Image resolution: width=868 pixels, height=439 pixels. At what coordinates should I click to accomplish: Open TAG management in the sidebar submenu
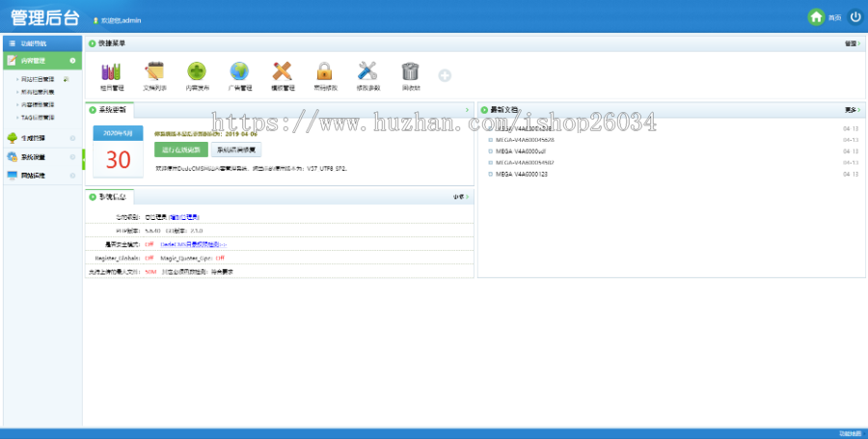38,118
